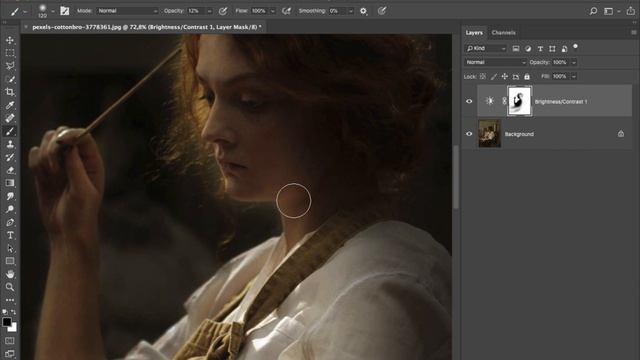Viewport: 640px width, 360px height.
Task: Toggle pressure for opacity button
Action: click(x=223, y=11)
